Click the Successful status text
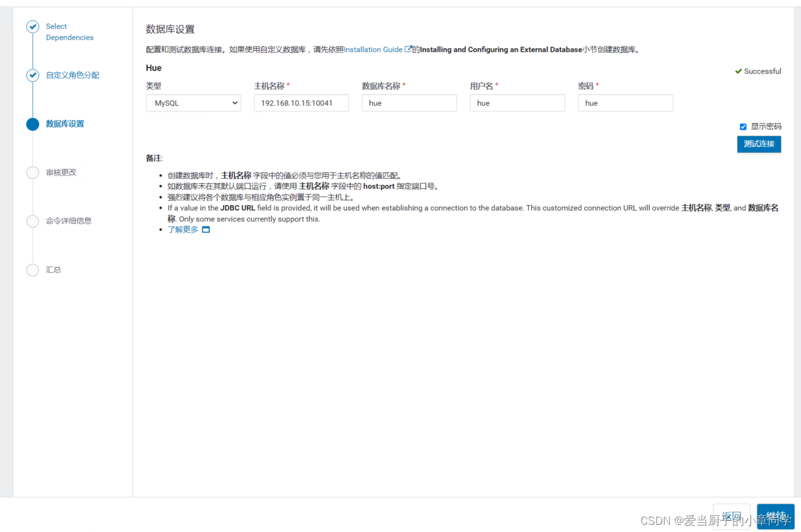 pos(762,71)
